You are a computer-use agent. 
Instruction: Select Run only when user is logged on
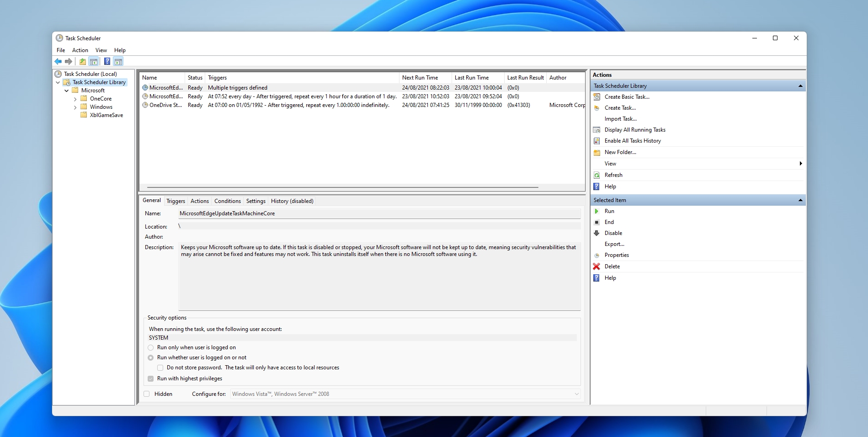151,348
